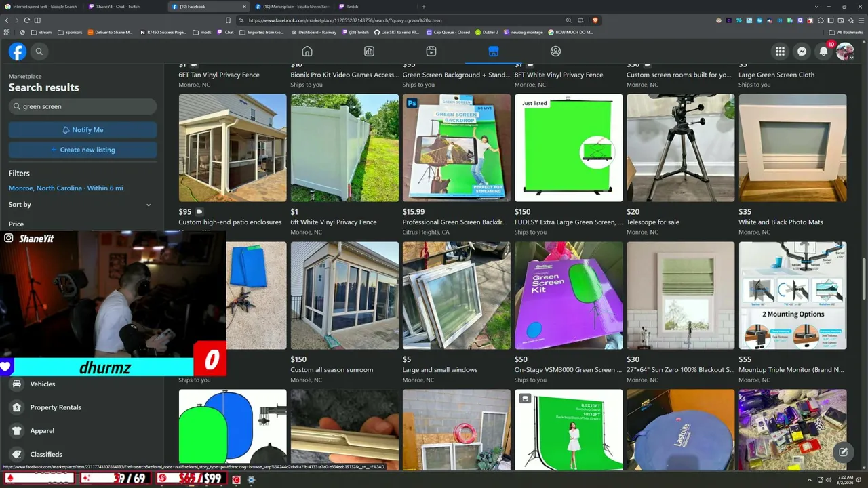Viewport: 868px width, 488px height.
Task: Open the account profile picture menu
Action: click(845, 52)
